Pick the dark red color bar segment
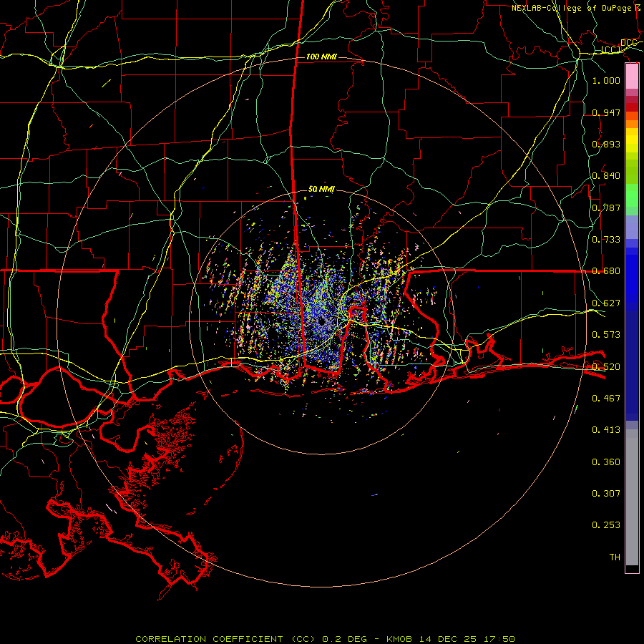644x644 pixels. coord(632,107)
